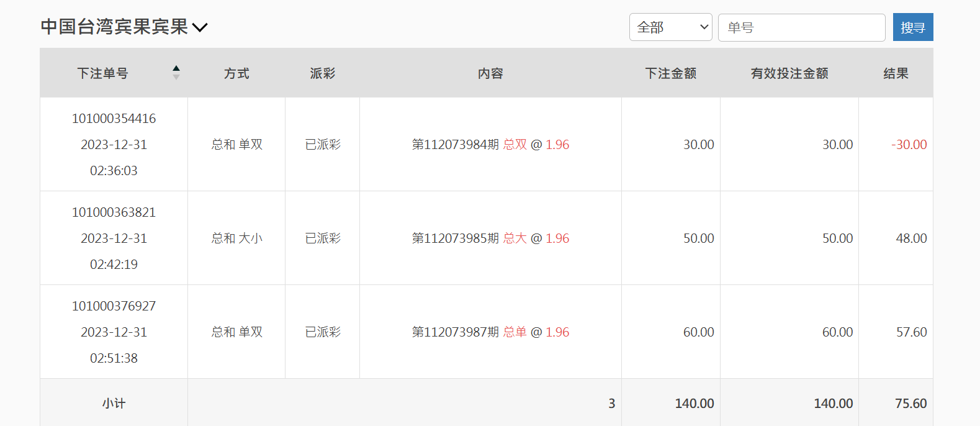
Task: Click the 方式 column header
Action: [236, 73]
